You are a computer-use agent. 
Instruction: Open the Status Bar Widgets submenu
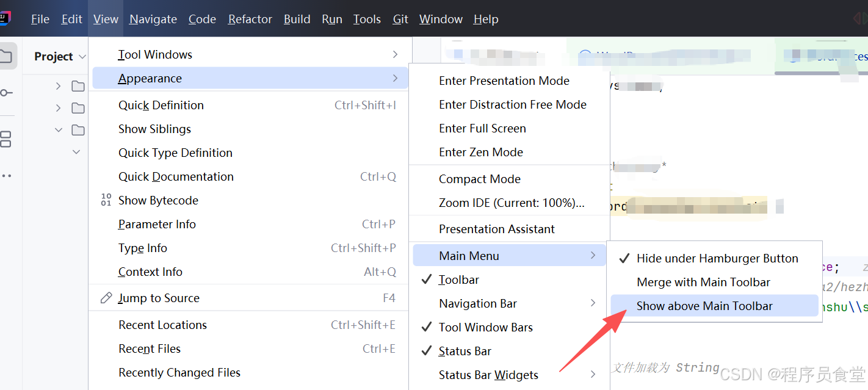click(509, 375)
